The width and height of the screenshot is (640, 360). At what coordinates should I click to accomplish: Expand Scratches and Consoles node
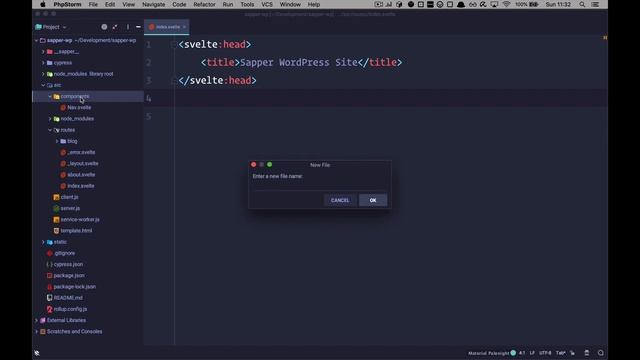point(36,331)
